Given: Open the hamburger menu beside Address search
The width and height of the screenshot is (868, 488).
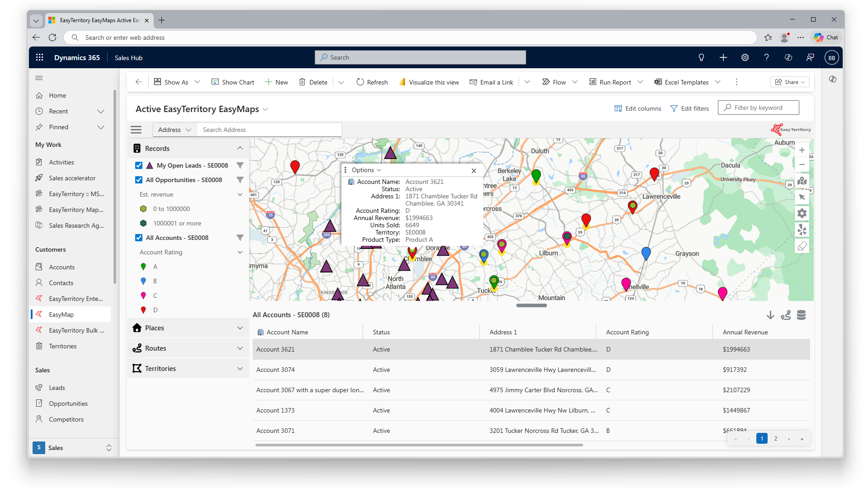Looking at the screenshot, I should pos(136,130).
